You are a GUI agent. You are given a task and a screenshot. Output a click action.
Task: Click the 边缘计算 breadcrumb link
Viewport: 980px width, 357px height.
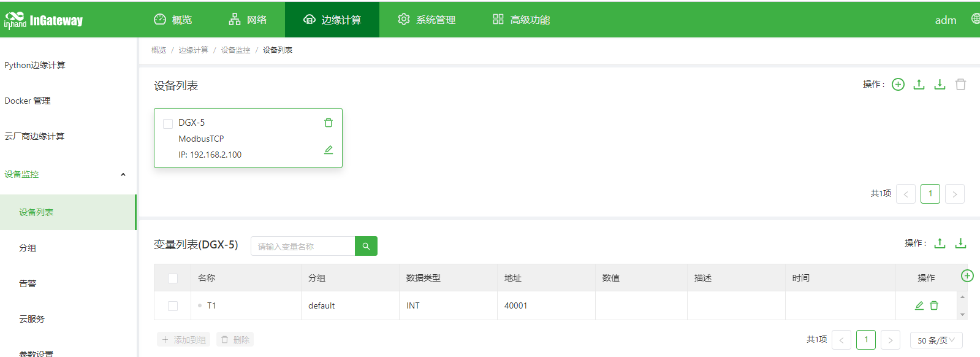(193, 50)
